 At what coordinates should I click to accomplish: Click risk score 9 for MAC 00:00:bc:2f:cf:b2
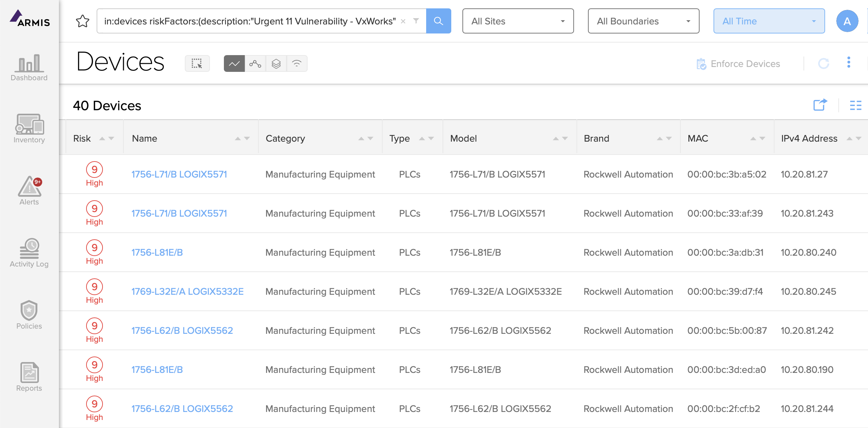pyautogui.click(x=95, y=404)
